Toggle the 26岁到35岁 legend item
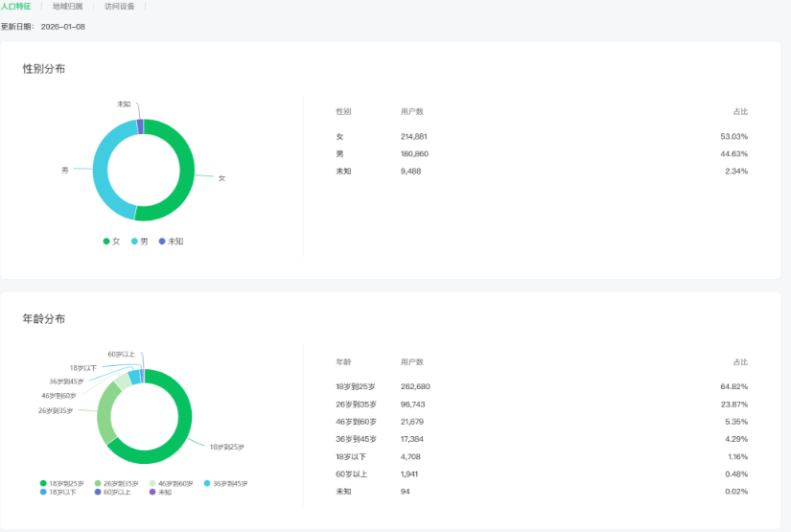This screenshot has width=791, height=532. [x=117, y=483]
